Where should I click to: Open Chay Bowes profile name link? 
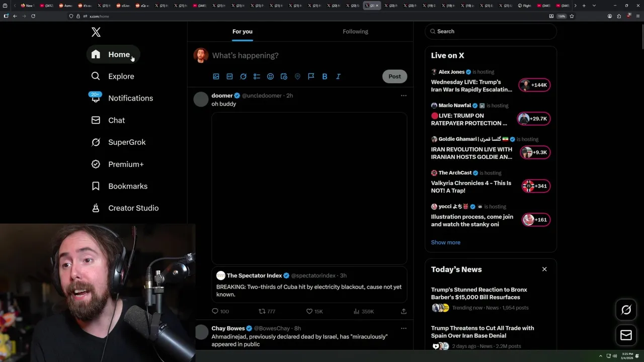[x=228, y=328]
